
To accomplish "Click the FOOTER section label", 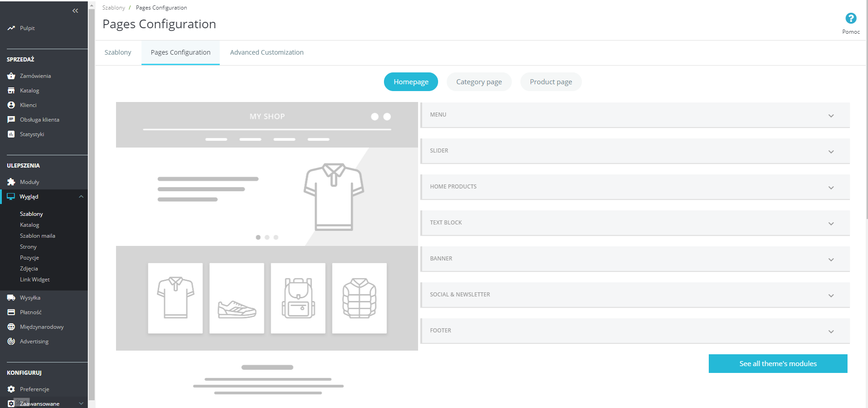I will click(440, 331).
